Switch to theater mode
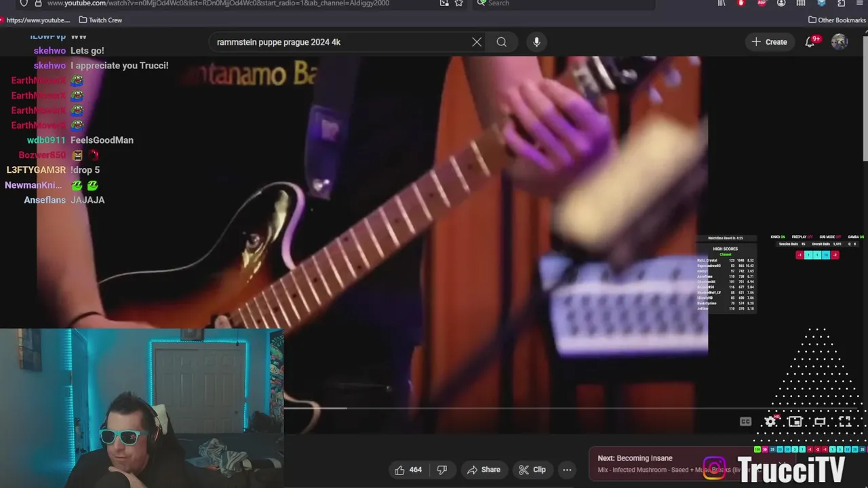The image size is (868, 488). coord(820,422)
